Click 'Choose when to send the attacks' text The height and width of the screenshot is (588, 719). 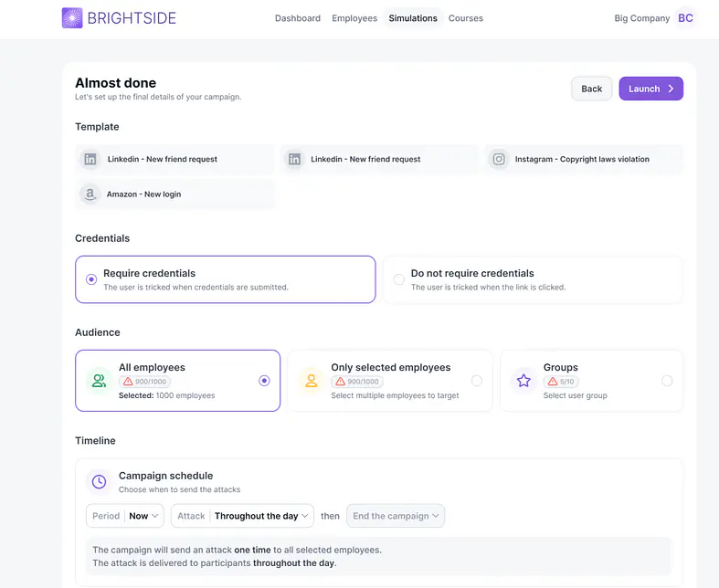(179, 489)
